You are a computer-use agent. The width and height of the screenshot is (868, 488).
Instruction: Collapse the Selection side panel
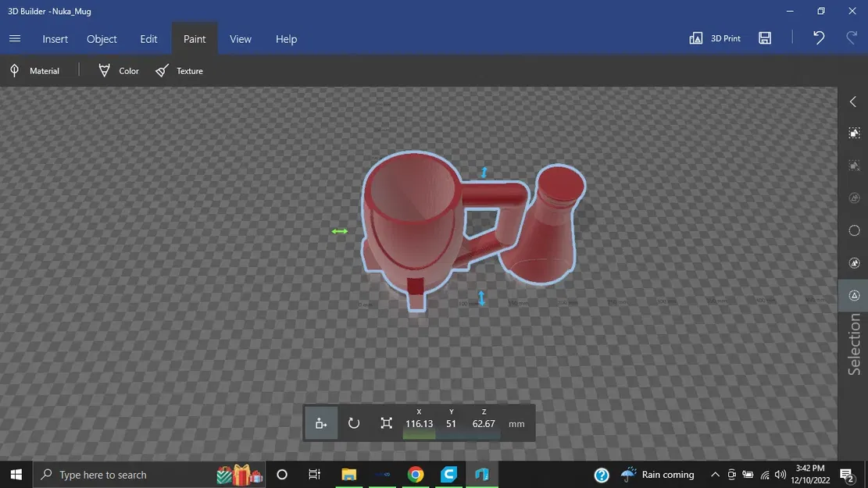(853, 102)
